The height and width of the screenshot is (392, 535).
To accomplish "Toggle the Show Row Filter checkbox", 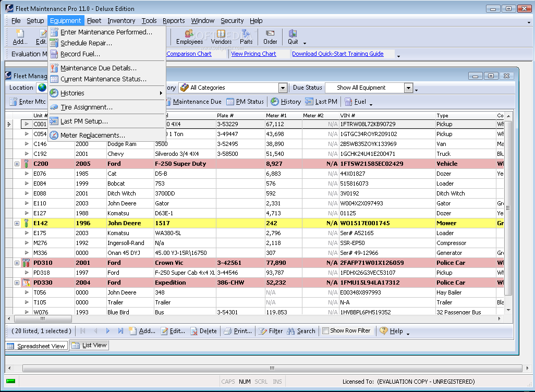I will (x=325, y=330).
